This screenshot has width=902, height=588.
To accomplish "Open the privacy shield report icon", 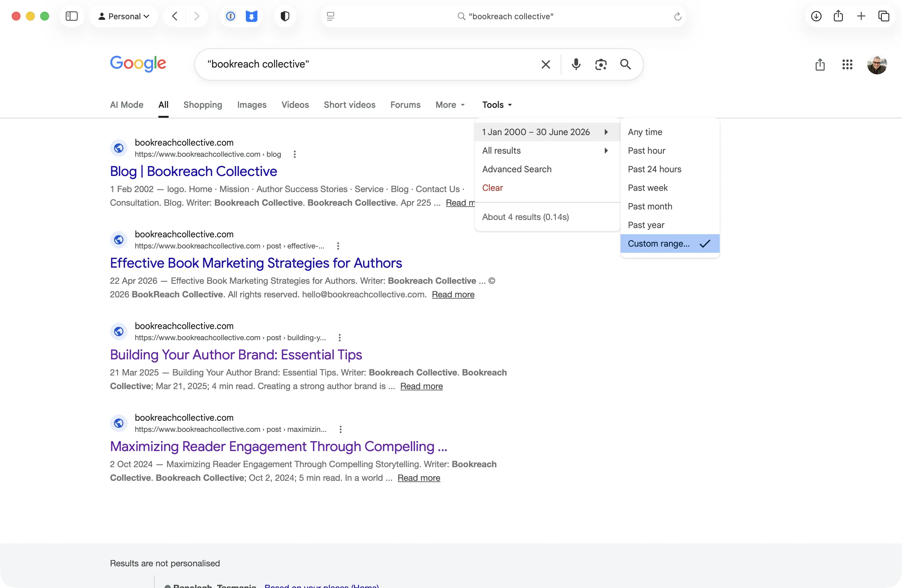I will tap(285, 16).
